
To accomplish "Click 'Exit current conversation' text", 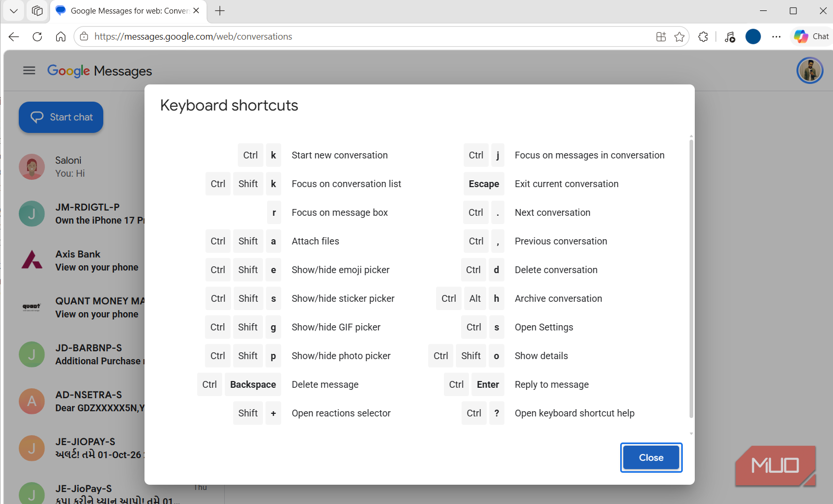I will tap(566, 184).
